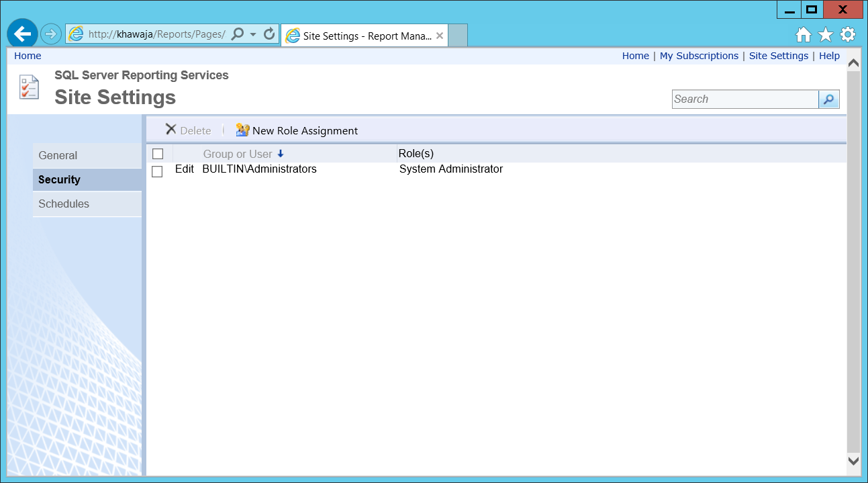Click the vertical scrollbar track
868x483 pixels.
pos(854,262)
